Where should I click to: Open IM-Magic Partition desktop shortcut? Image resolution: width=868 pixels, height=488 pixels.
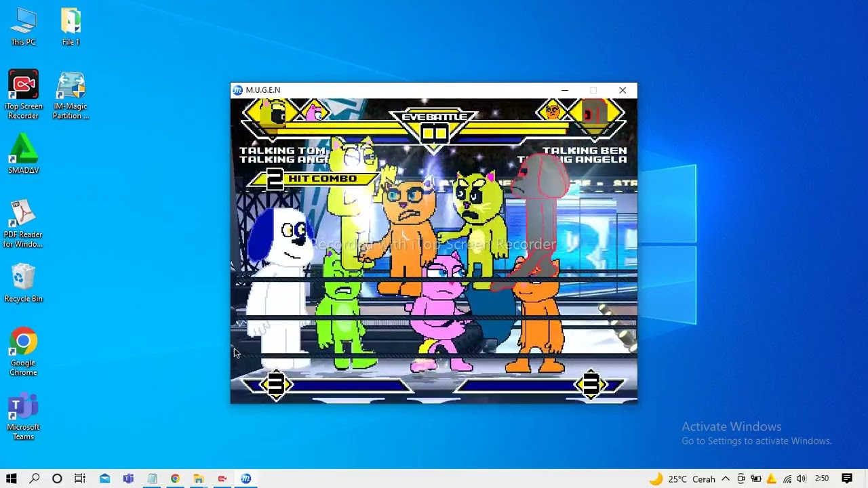(x=71, y=95)
